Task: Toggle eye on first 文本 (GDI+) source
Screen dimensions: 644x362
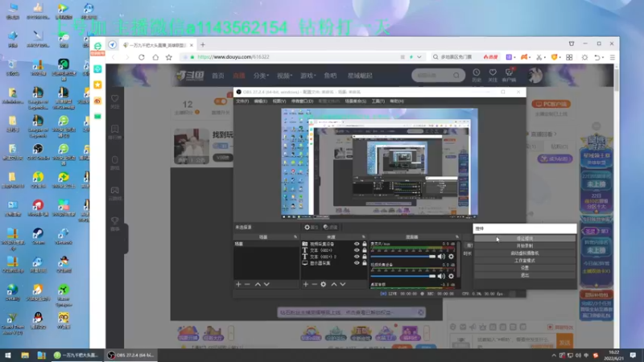Action: coord(357,250)
